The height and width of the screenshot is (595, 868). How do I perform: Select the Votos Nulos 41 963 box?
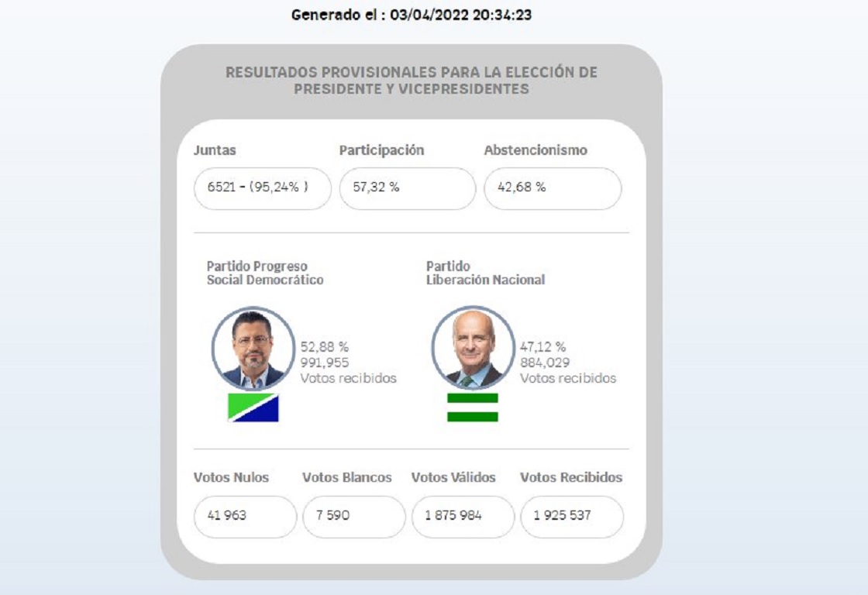[245, 516]
